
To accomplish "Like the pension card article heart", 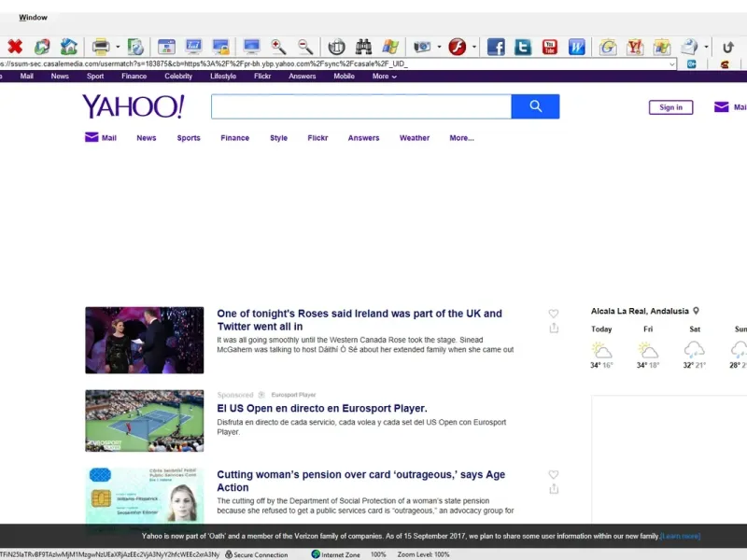I will click(553, 474).
